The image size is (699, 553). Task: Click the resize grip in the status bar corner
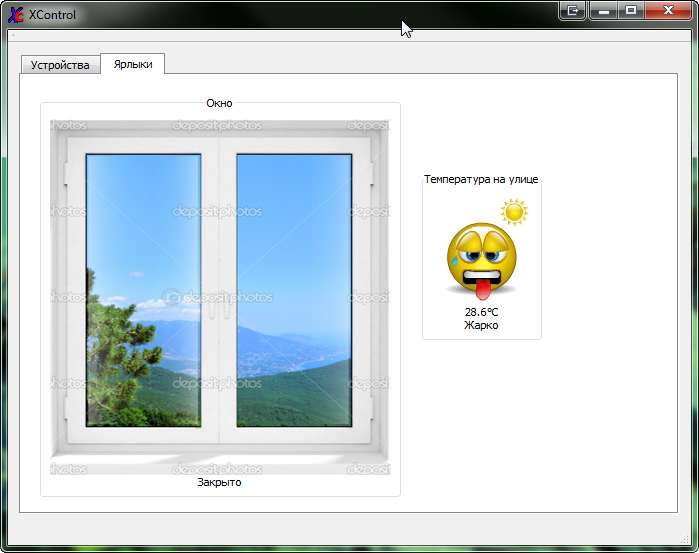pyautogui.click(x=685, y=540)
